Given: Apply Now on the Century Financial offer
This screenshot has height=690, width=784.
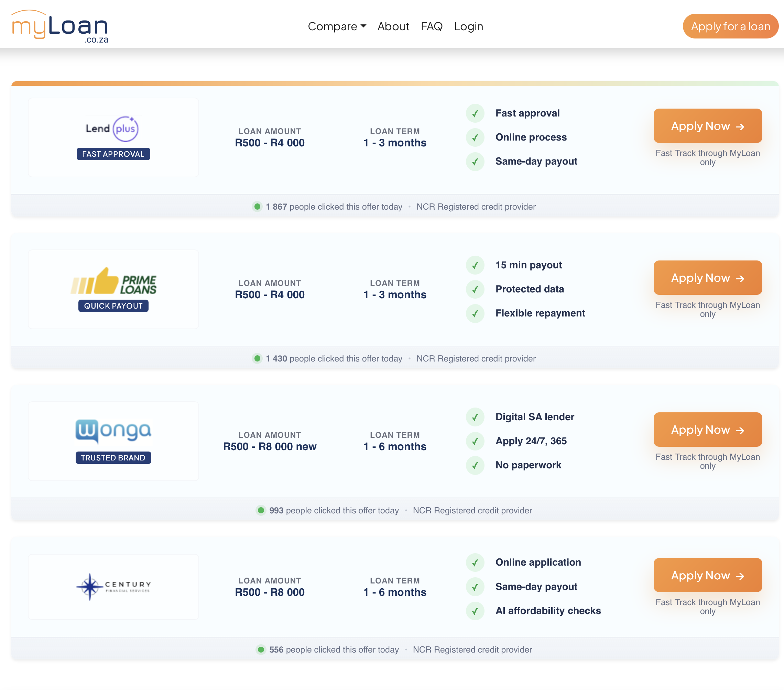Looking at the screenshot, I should (x=707, y=575).
